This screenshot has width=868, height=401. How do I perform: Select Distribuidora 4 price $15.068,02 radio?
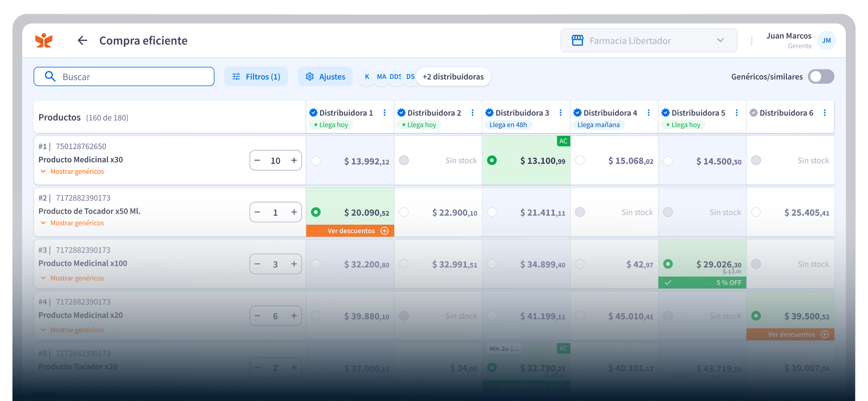pos(580,160)
